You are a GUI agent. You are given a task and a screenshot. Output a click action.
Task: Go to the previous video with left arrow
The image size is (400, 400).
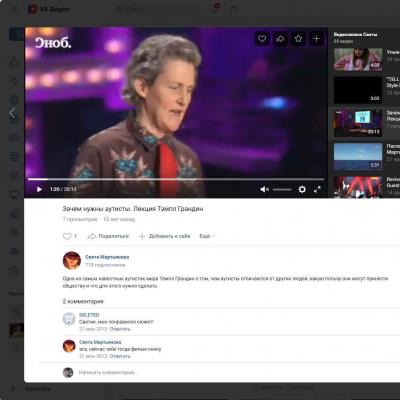(x=12, y=113)
